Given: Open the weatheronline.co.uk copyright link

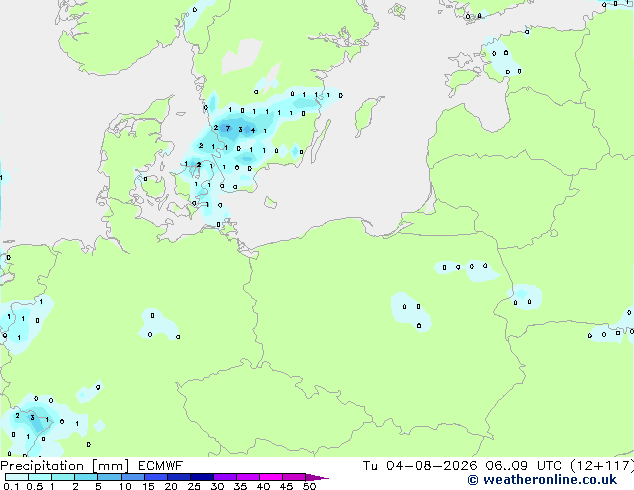Looking at the screenshot, I should point(542,480).
